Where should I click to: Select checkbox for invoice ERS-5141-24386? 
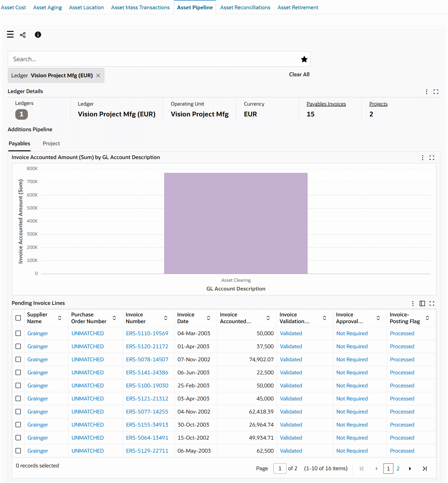(18, 372)
